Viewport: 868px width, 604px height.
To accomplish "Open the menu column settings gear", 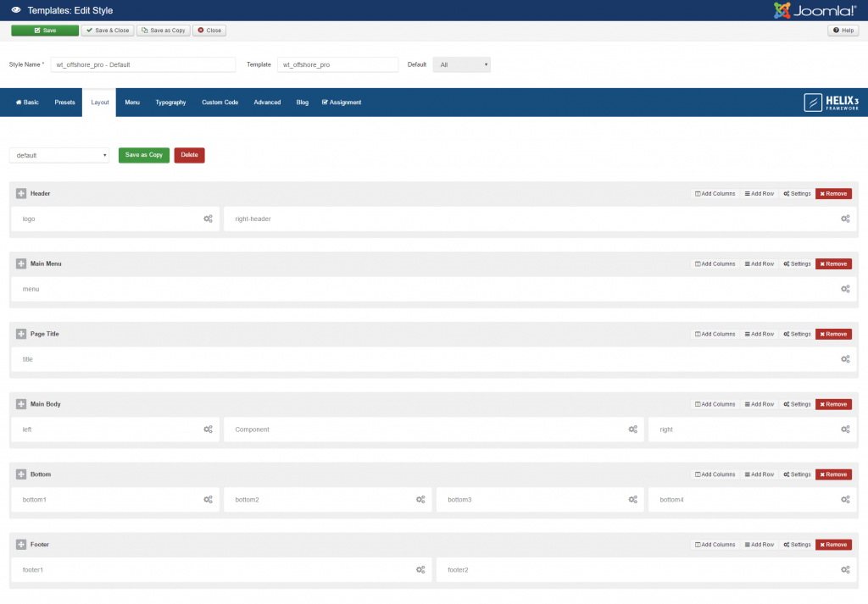I will [845, 289].
